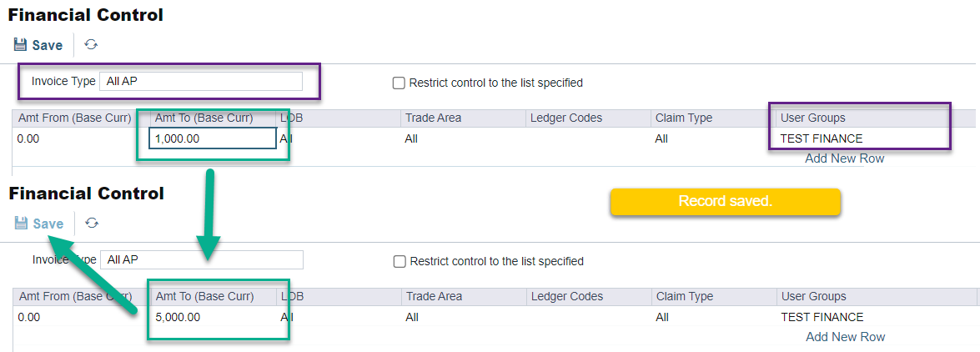
Task: Click the top 'Add New Row' link
Action: (844, 158)
